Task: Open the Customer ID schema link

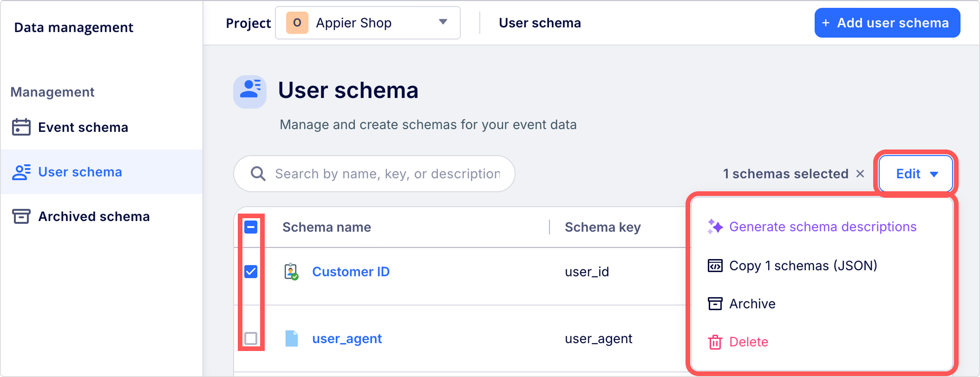Action: pos(351,272)
